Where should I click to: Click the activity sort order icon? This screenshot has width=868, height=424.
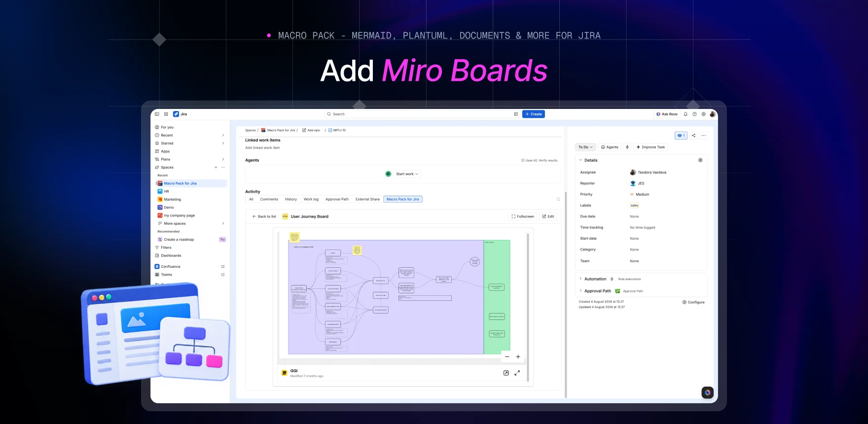[558, 199]
